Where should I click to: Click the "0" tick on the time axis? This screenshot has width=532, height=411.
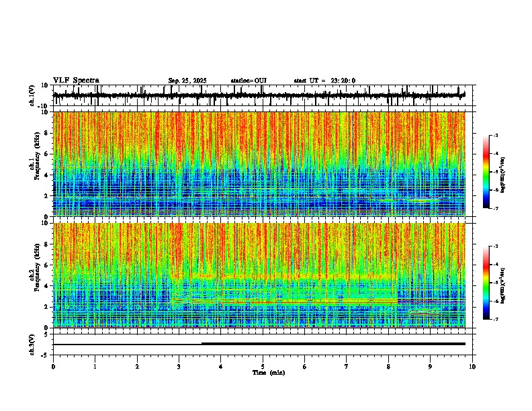[x=53, y=367]
